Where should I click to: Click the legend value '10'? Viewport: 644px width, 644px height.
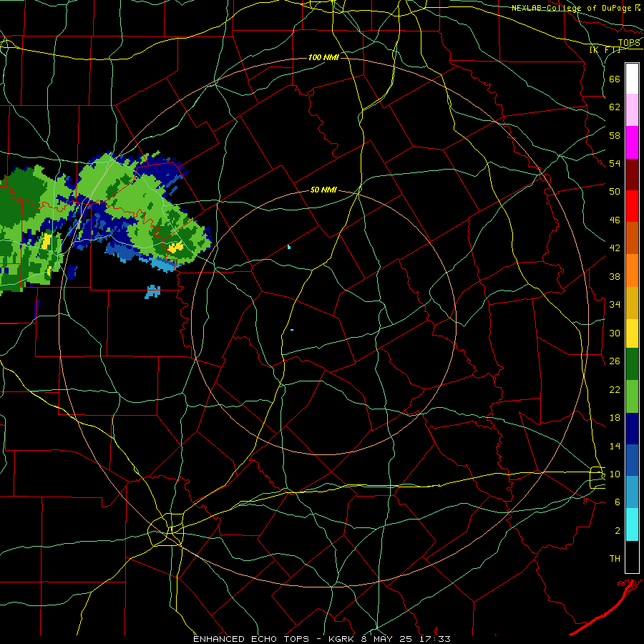tap(615, 474)
